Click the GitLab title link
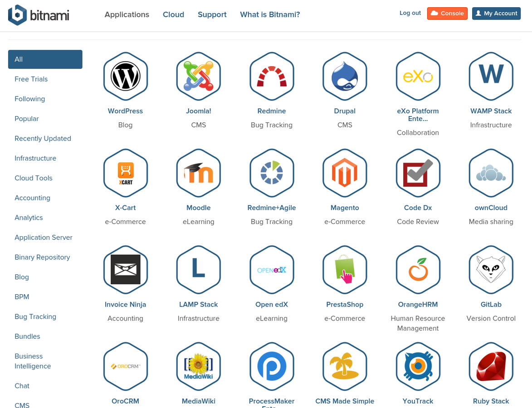The width and height of the screenshot is (532, 408). tap(491, 304)
